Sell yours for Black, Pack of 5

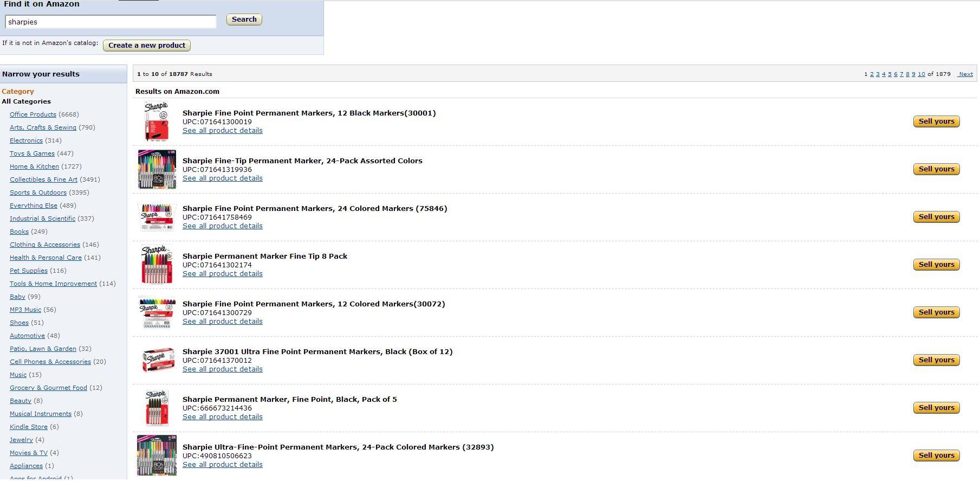pyautogui.click(x=937, y=408)
